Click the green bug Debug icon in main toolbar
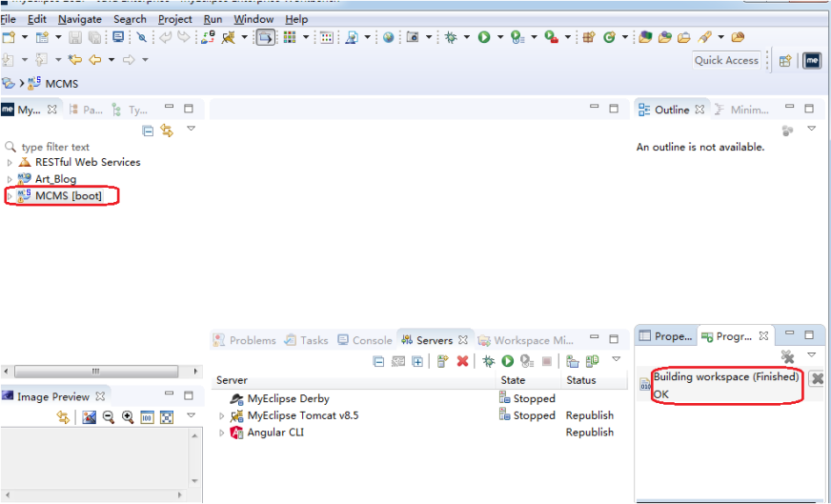 point(451,37)
